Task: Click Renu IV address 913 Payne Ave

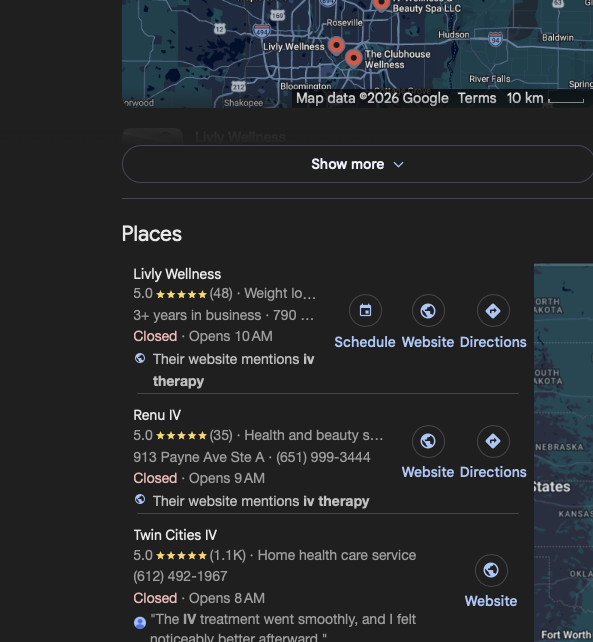Action: (199, 457)
